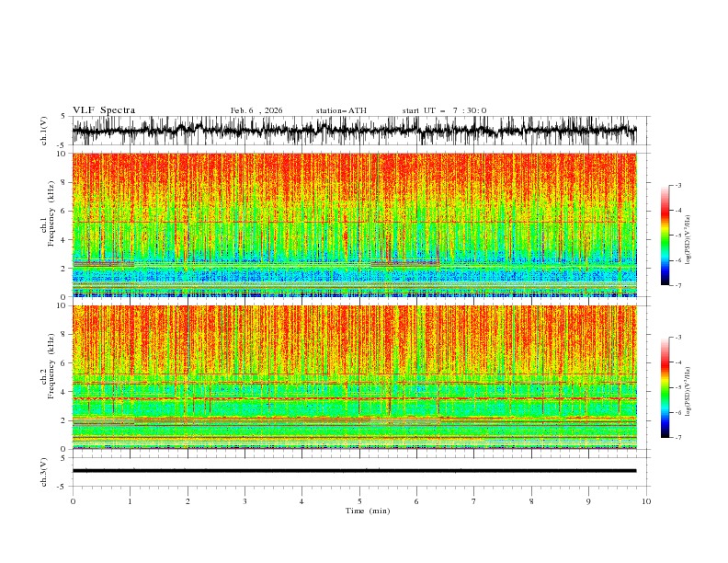The image size is (728, 563).
Task: Click the time axis tick label "10"
Action: 646,501
